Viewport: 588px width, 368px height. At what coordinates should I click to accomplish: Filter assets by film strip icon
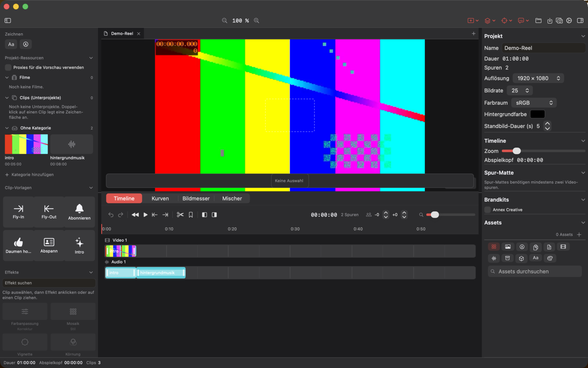click(563, 247)
